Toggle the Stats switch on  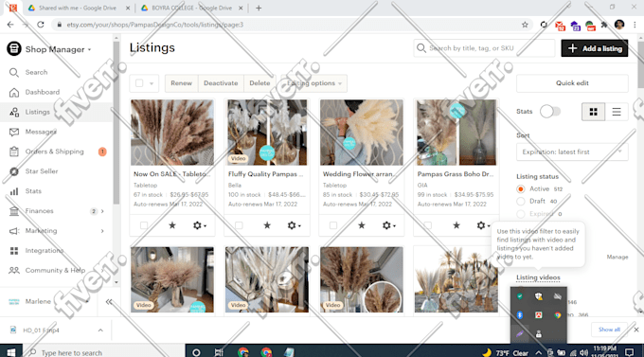[550, 112]
